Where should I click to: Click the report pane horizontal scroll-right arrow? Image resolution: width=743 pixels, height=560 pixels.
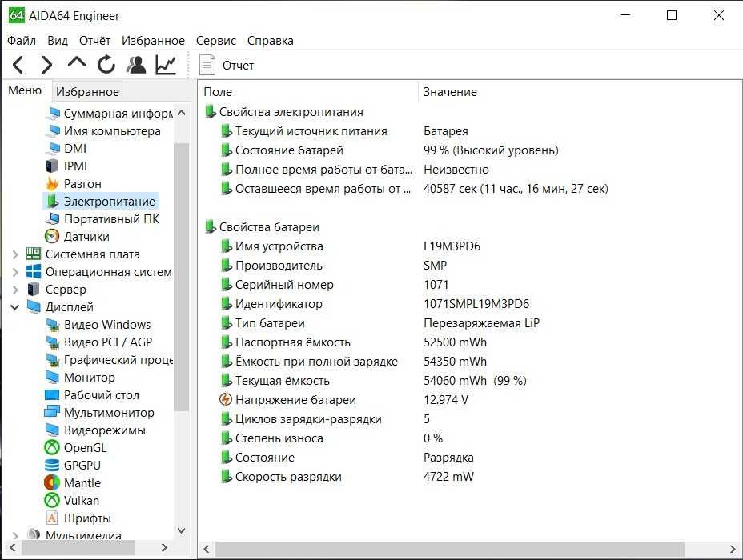[733, 549]
